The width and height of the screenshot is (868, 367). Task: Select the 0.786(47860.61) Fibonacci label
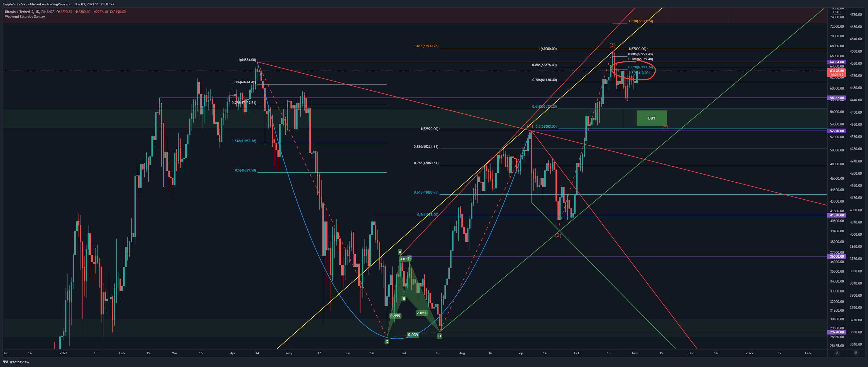(426, 163)
